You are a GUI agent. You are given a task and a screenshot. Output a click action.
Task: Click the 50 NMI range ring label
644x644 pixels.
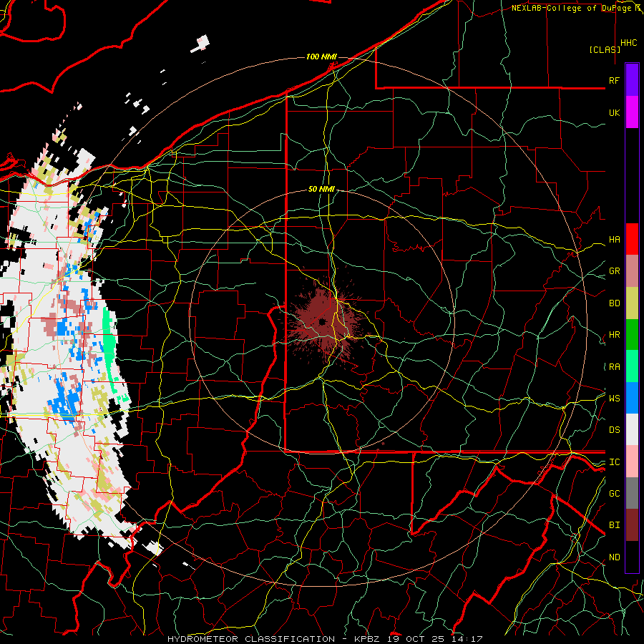[321, 189]
